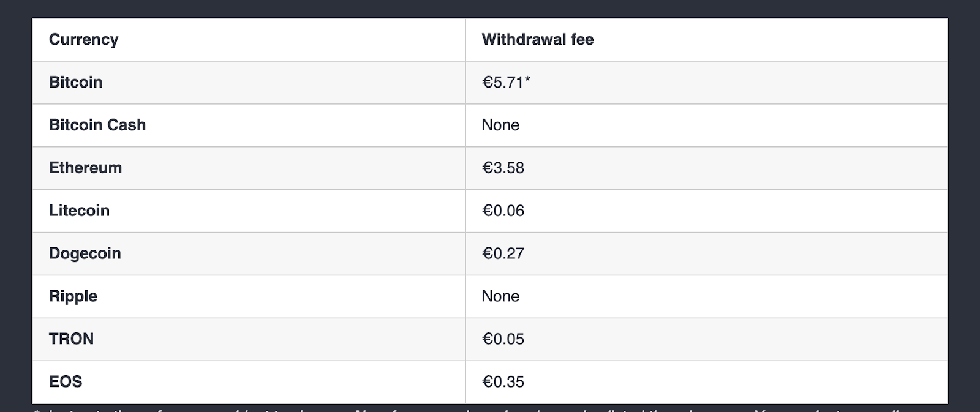
Task: Select the Ripple row label
Action: (73, 296)
